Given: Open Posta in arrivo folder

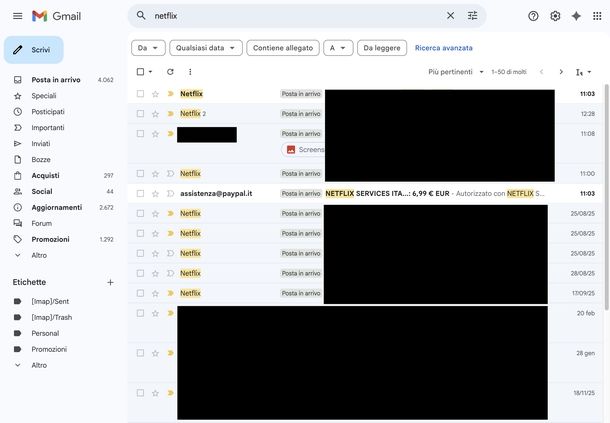Looking at the screenshot, I should (56, 80).
